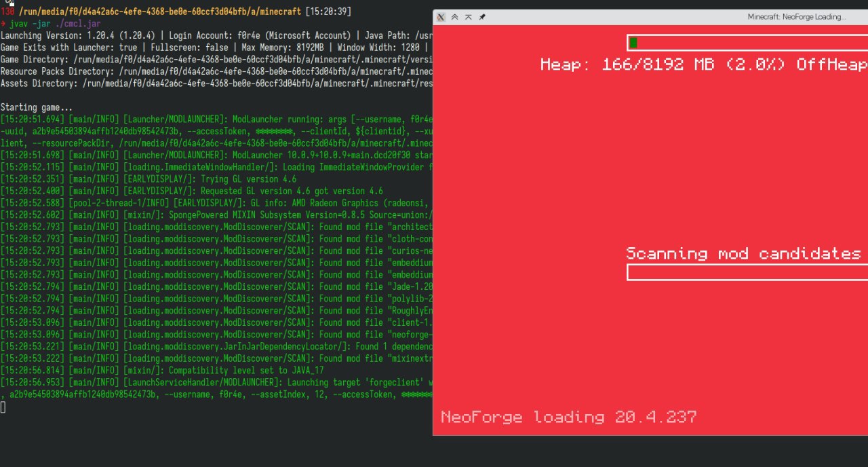Click the 'Game Directory:' terminal line
868x467 pixels.
coord(216,59)
